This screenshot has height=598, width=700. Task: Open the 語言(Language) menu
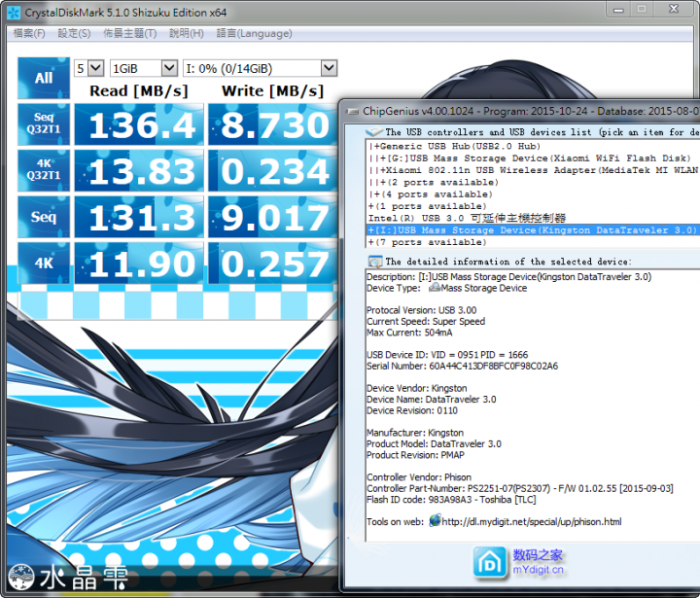[254, 33]
